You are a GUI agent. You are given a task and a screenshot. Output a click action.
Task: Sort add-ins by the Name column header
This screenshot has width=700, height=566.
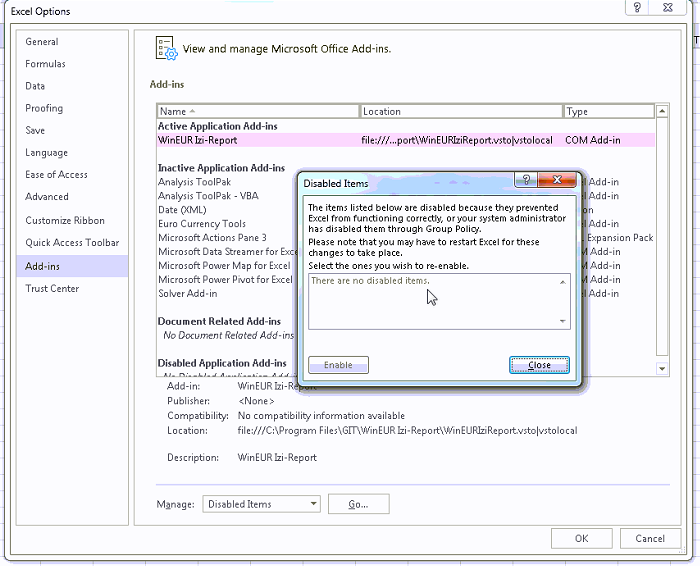258,112
